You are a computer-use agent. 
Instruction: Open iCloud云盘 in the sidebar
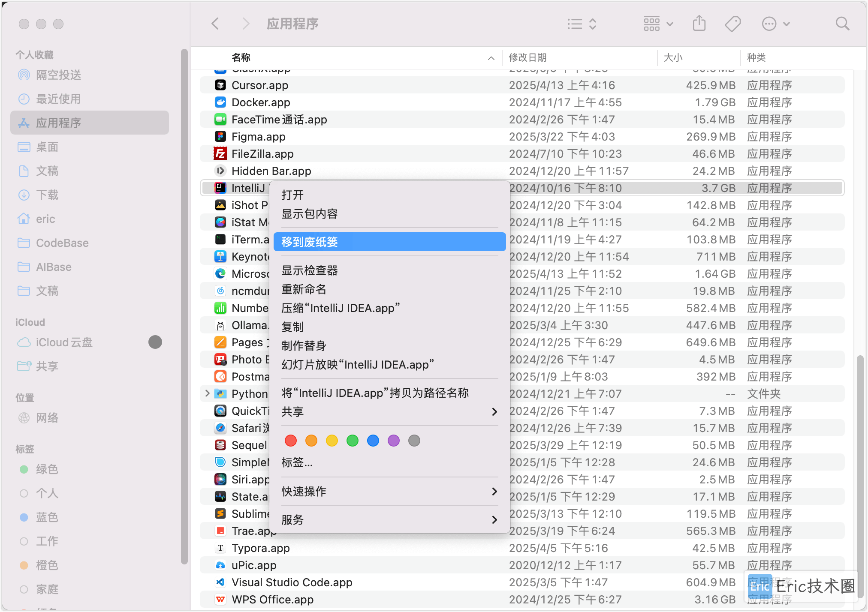90,342
